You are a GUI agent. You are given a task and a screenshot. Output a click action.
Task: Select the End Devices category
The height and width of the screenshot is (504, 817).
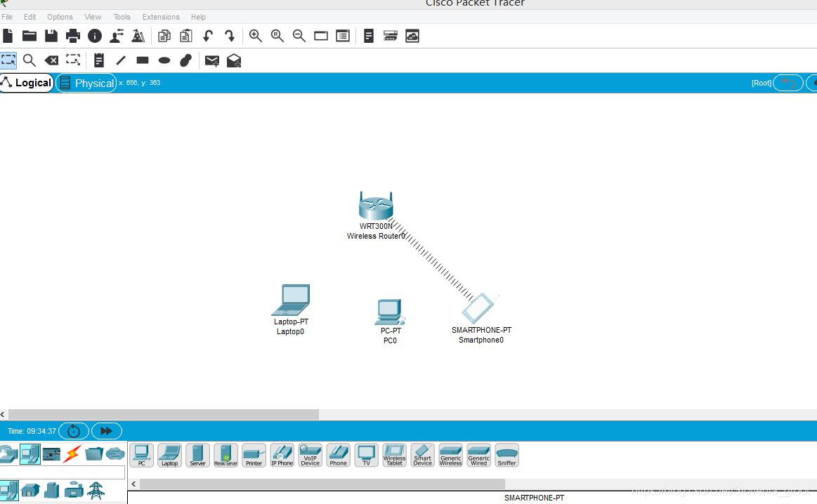tap(30, 454)
